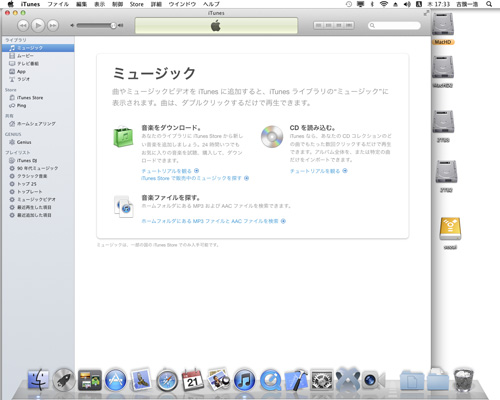Switch to Cover Flow view button

(x=349, y=25)
